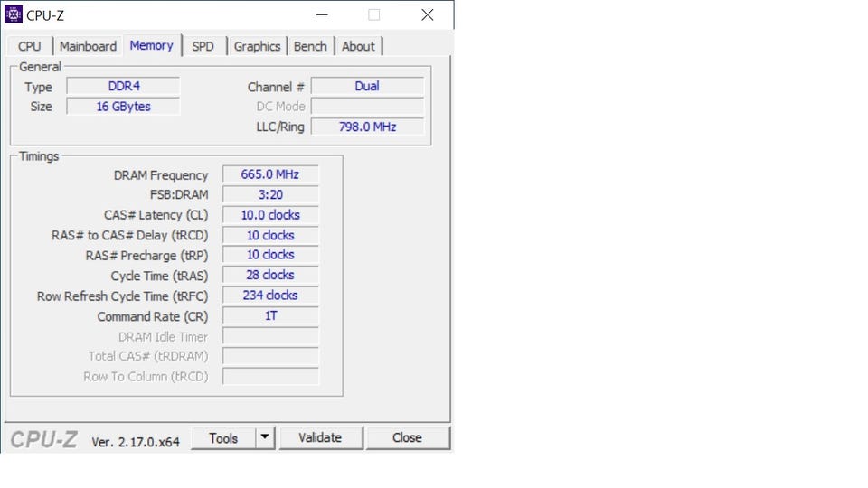The width and height of the screenshot is (868, 488).
Task: Select the Memory tab
Action: pos(152,45)
